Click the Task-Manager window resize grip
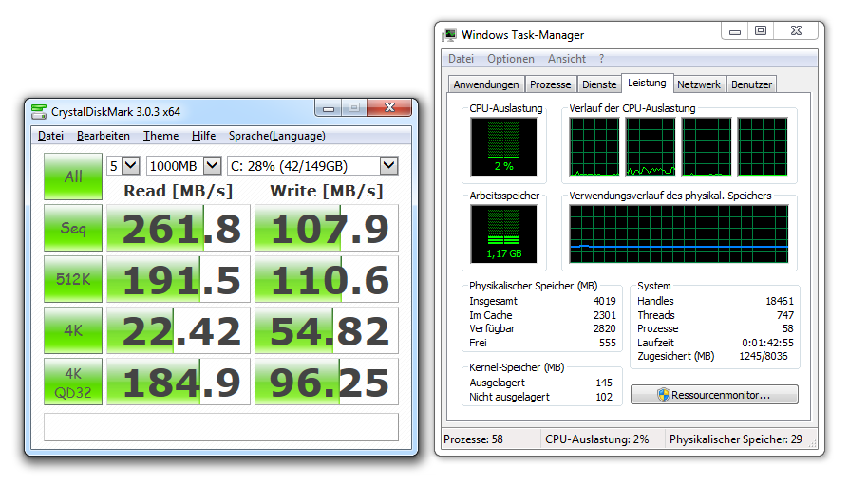Screen dimensions: 849x504 tap(812, 443)
